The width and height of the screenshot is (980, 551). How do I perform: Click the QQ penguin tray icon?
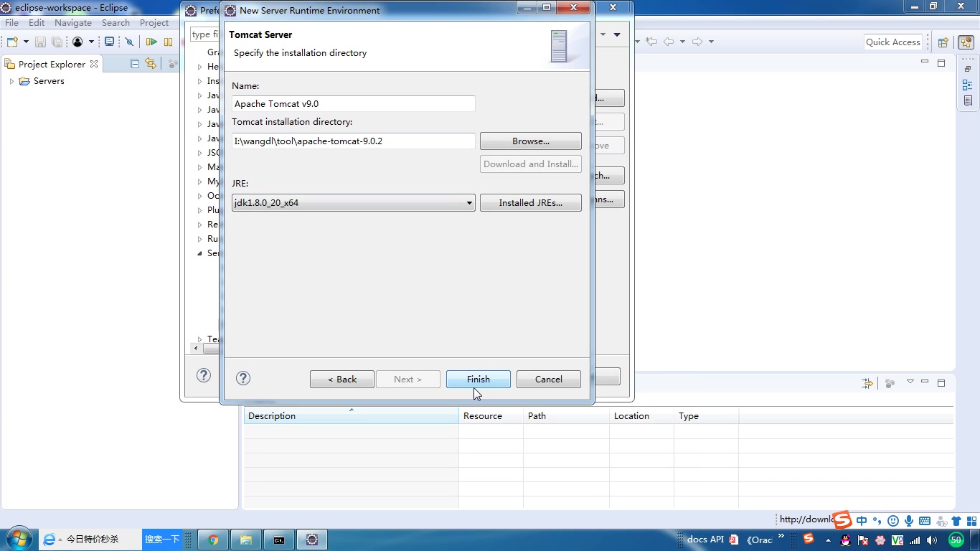pyautogui.click(x=845, y=540)
